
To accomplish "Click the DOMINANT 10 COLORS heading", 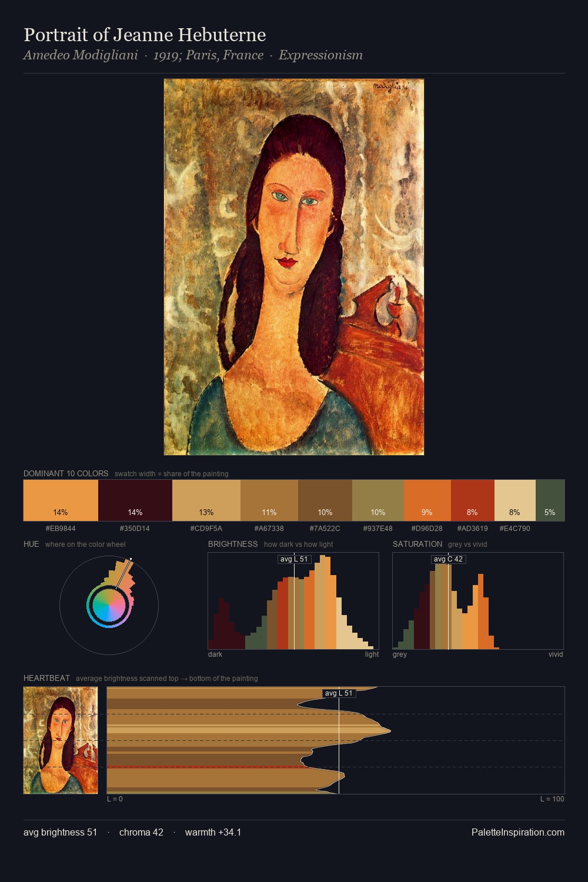I will coord(66,473).
